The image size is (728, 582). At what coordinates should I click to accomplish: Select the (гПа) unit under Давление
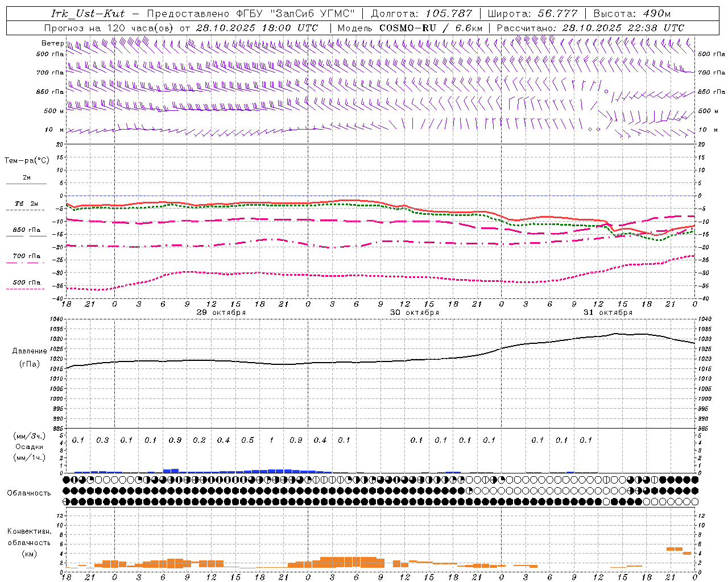(x=28, y=364)
